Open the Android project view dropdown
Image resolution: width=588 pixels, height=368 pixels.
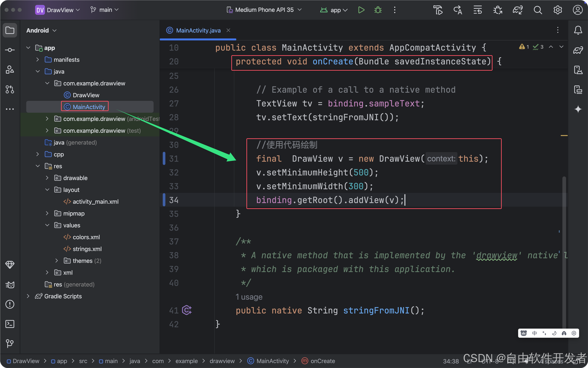pos(41,30)
